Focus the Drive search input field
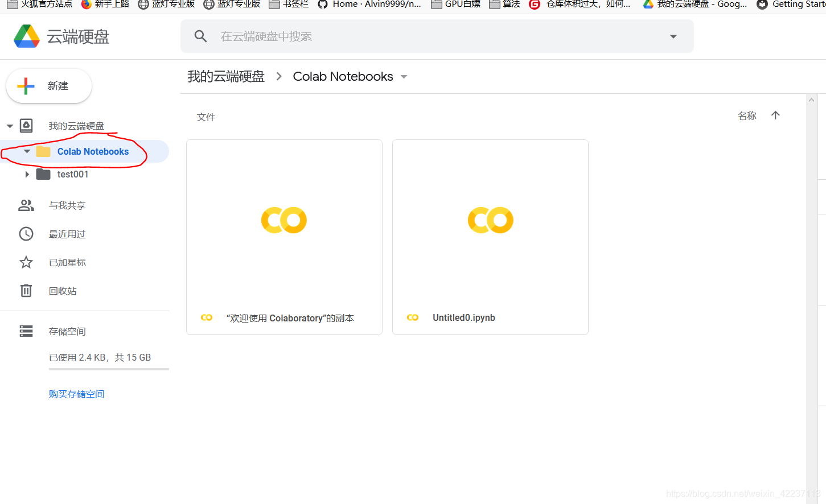Screen dimensions: 826x504 437,36
